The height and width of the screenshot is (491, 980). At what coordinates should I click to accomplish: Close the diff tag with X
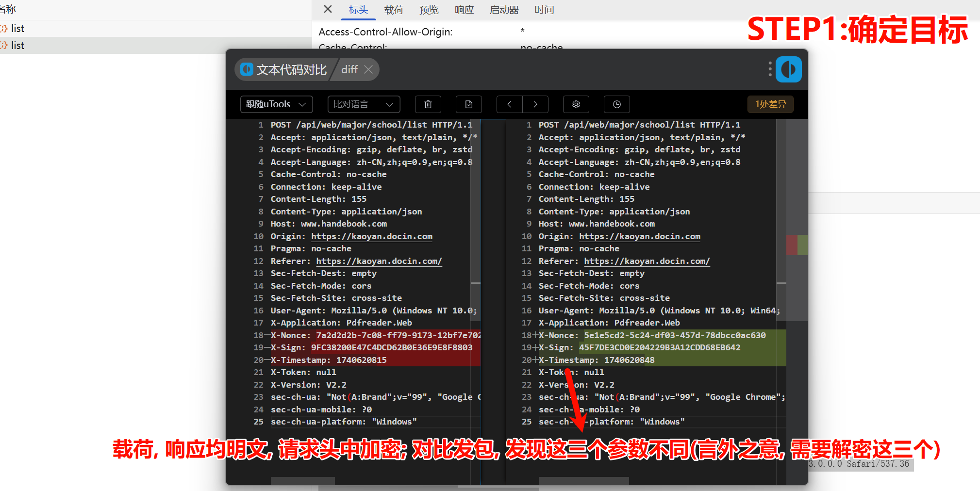tap(368, 69)
